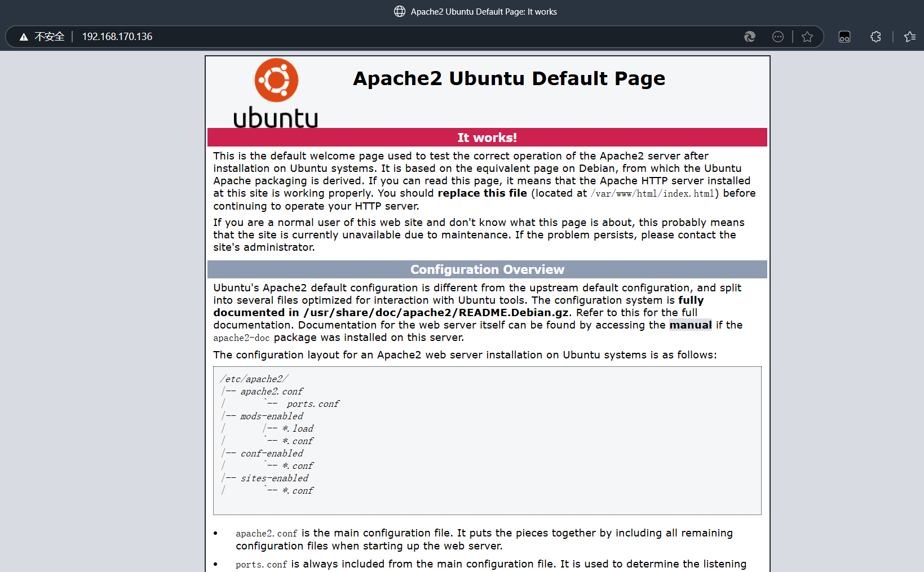
Task: Click the 'apache2.conf' bullet item text
Action: (x=267, y=534)
